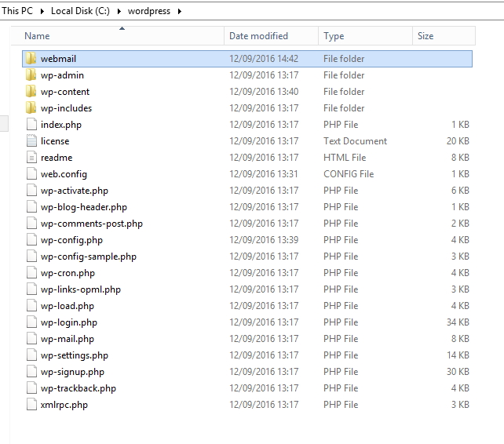
Task: Click the web.config file icon
Action: point(31,174)
